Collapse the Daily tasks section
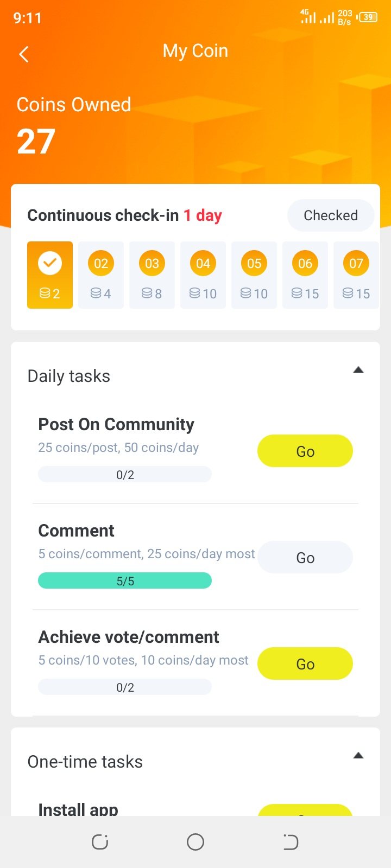The image size is (391, 868). tap(358, 370)
